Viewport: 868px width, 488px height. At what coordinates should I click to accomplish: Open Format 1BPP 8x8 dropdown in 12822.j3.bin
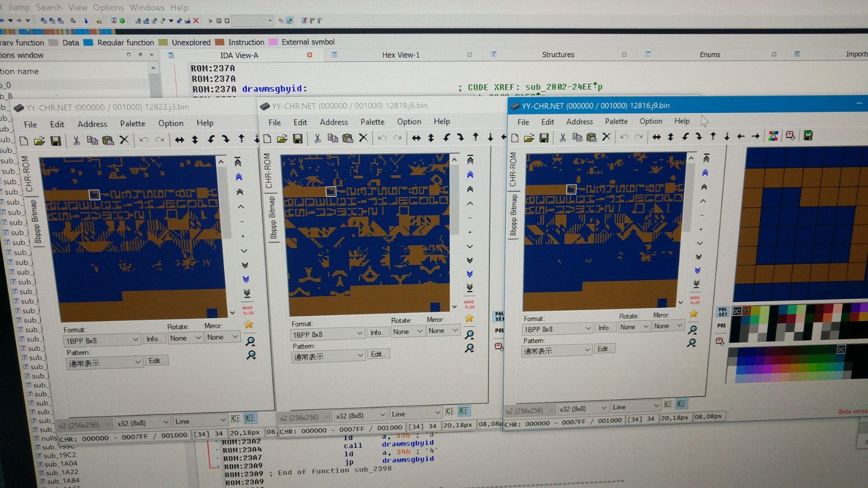[x=102, y=340]
